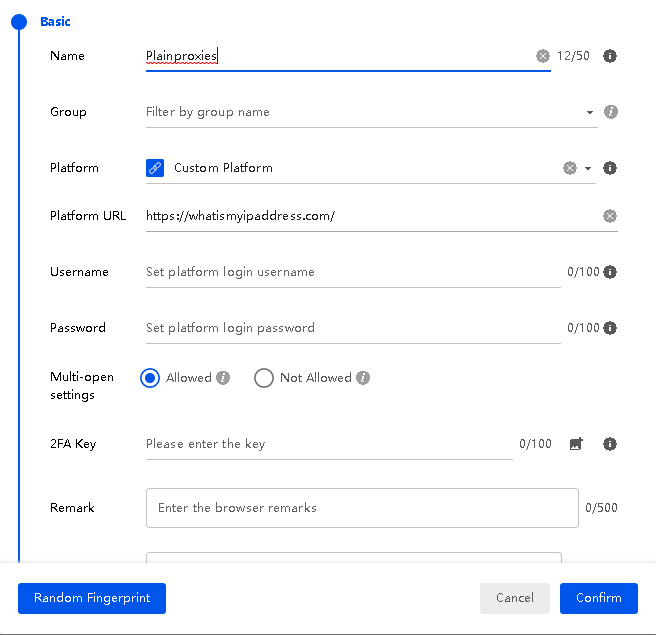
Task: Show info for the Username field
Action: tap(610, 272)
